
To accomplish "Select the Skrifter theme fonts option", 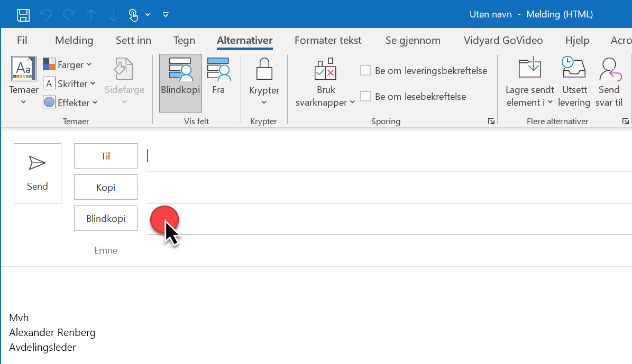I will [x=69, y=83].
